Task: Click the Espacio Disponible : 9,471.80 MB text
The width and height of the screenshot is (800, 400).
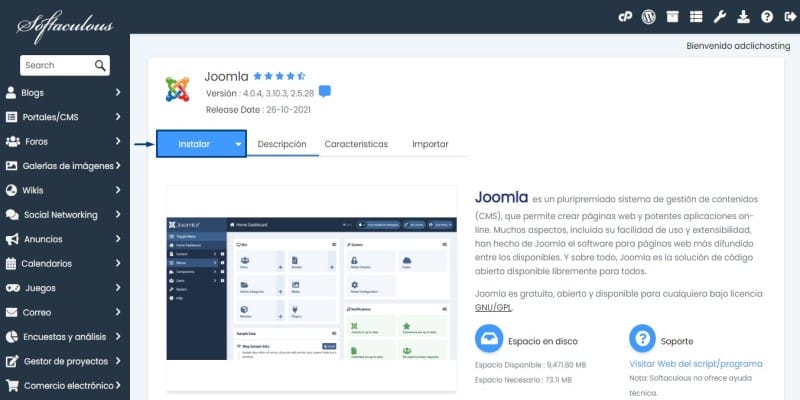Action: (530, 365)
